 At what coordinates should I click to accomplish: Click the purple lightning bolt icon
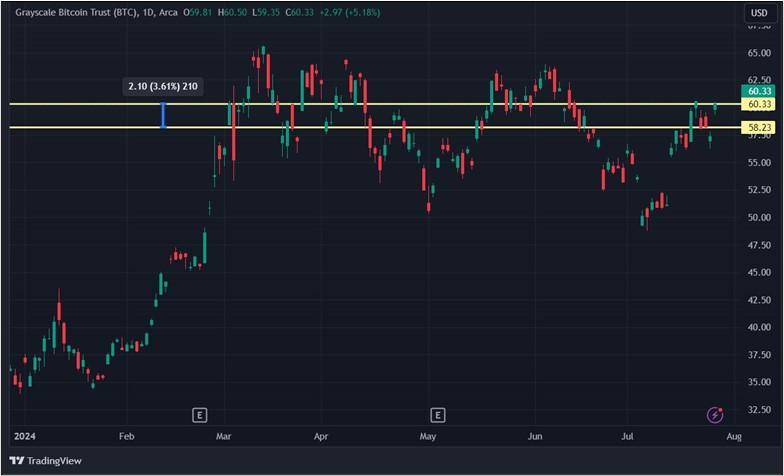(715, 414)
